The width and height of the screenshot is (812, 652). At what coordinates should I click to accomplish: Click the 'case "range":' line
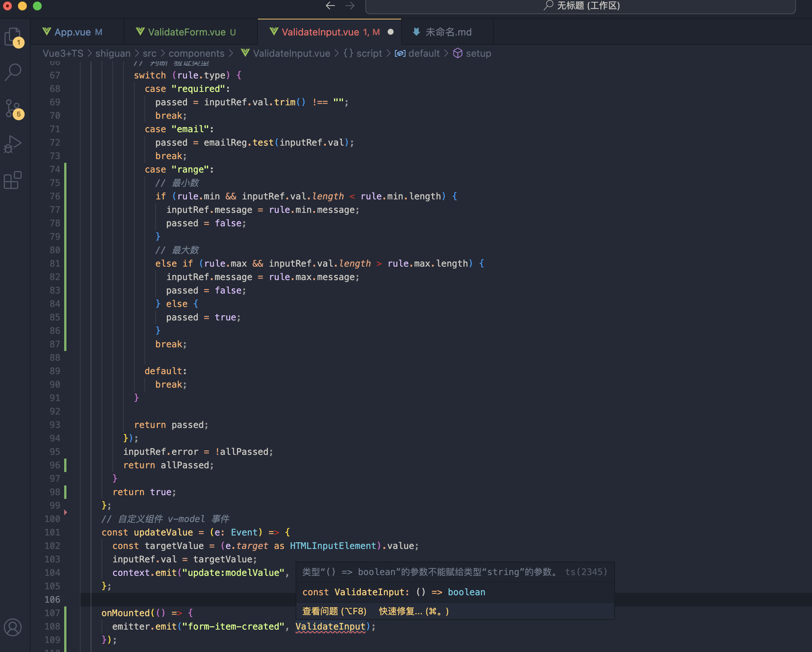pos(179,170)
